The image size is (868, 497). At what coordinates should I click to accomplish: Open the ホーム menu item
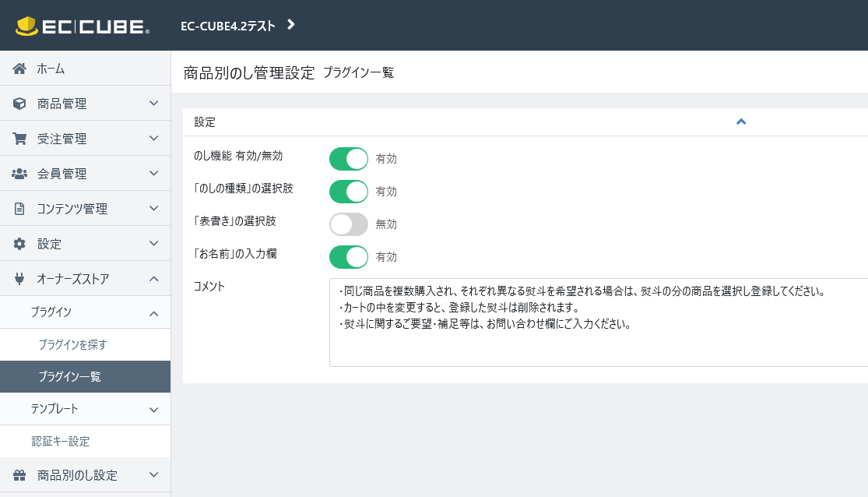tap(86, 68)
